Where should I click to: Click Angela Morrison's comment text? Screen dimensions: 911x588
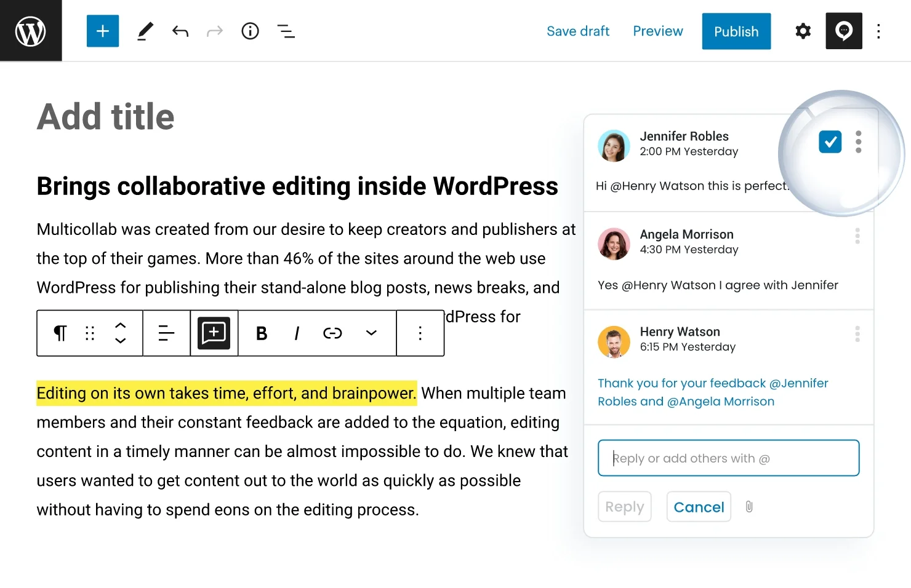718,285
